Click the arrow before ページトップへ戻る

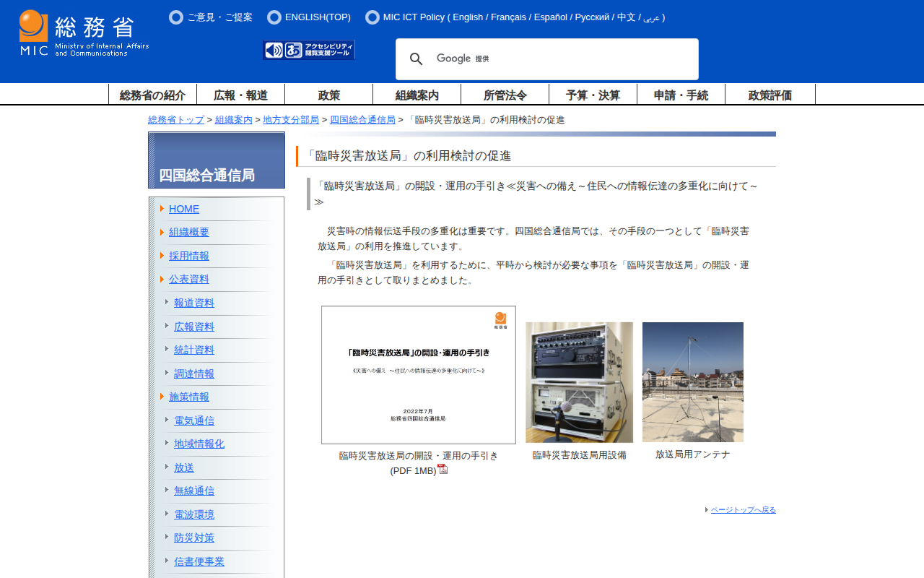point(707,510)
